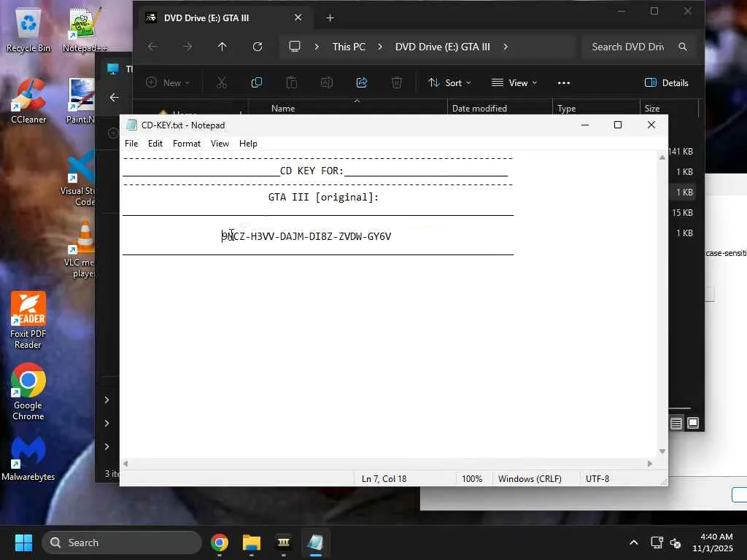The width and height of the screenshot is (747, 560).
Task: Close the DVD Drive (E:) GTA III tab
Action: [x=298, y=17]
